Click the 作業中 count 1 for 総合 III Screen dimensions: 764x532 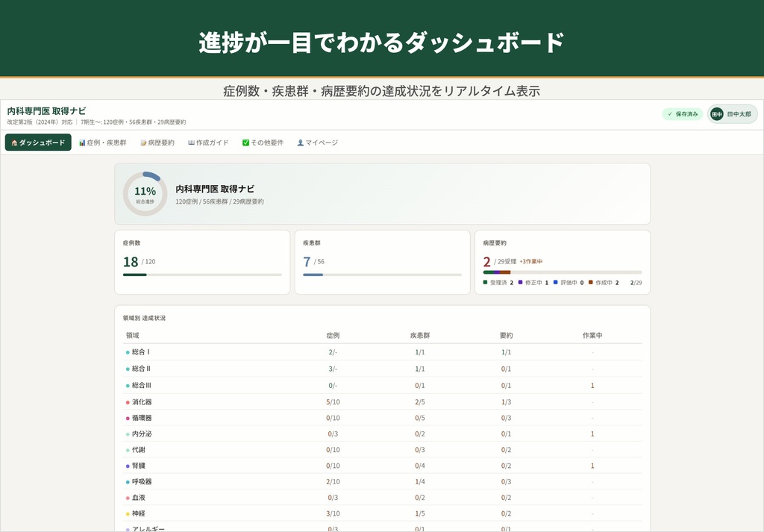point(592,385)
